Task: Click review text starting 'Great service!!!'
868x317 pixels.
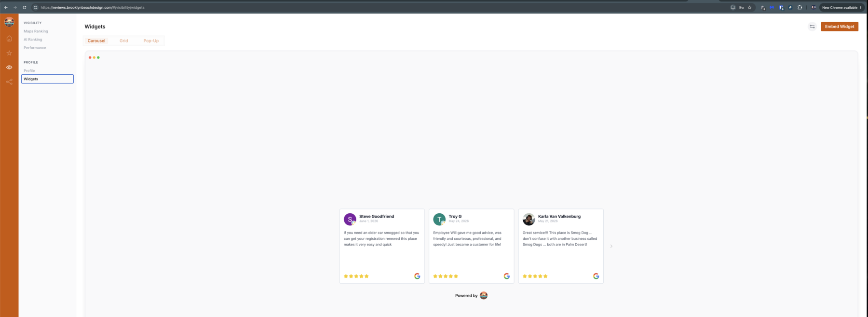Action: (x=560, y=238)
